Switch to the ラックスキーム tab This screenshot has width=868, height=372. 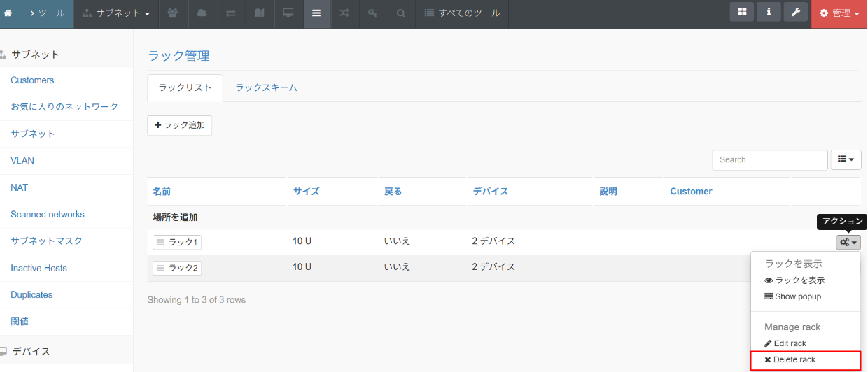point(266,88)
